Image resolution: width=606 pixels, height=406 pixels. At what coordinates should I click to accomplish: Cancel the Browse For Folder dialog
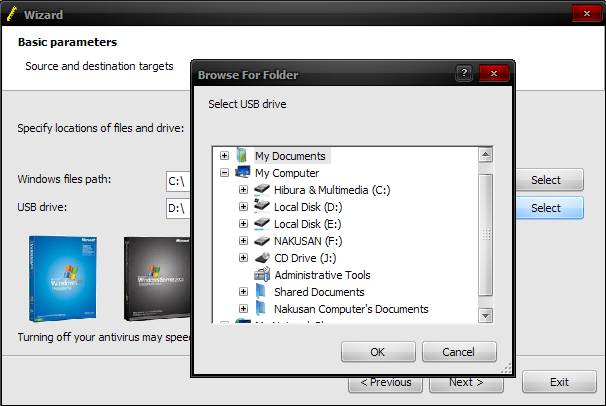coord(459,352)
